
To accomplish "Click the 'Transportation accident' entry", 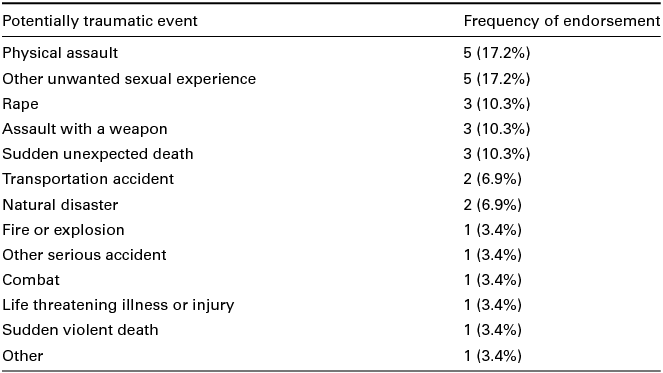I will coord(88,179).
